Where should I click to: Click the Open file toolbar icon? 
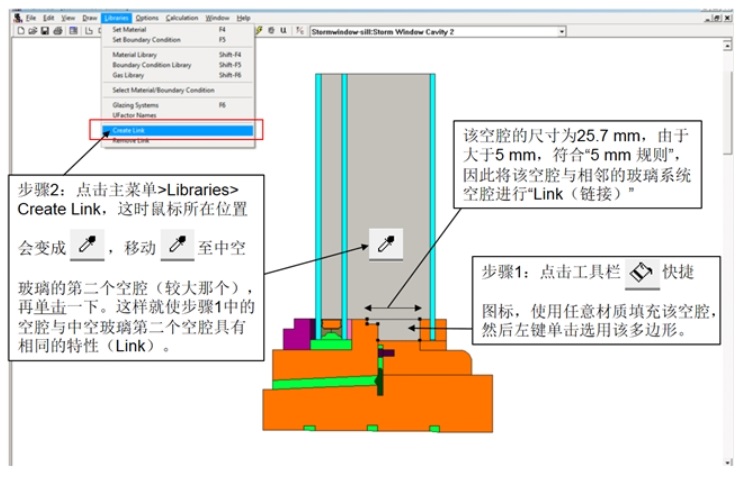point(33,31)
